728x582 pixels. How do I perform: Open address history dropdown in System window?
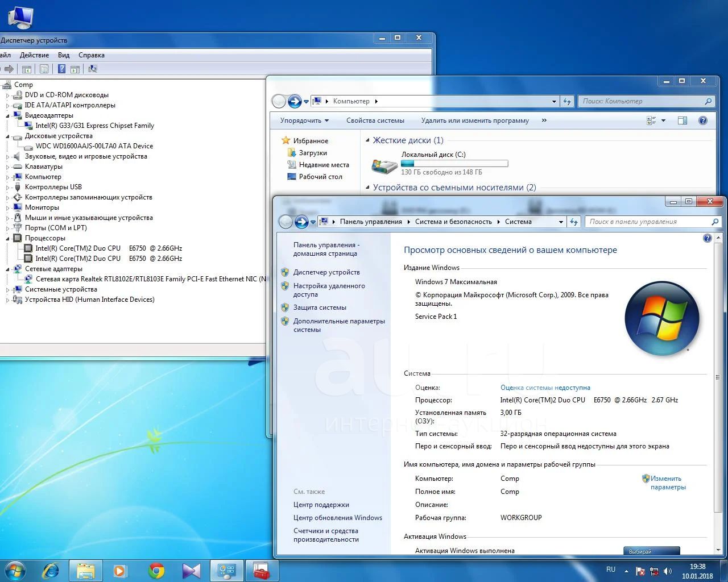point(561,222)
